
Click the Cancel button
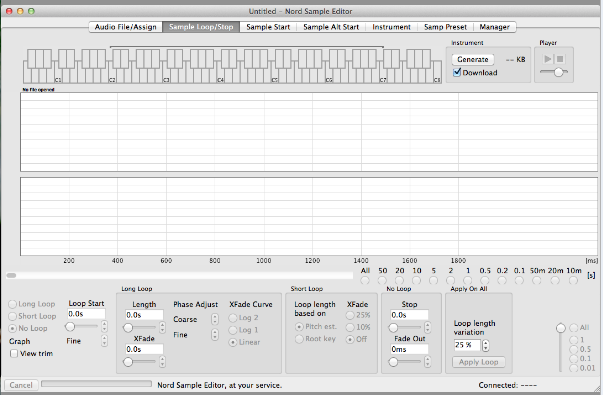pyautogui.click(x=21, y=385)
